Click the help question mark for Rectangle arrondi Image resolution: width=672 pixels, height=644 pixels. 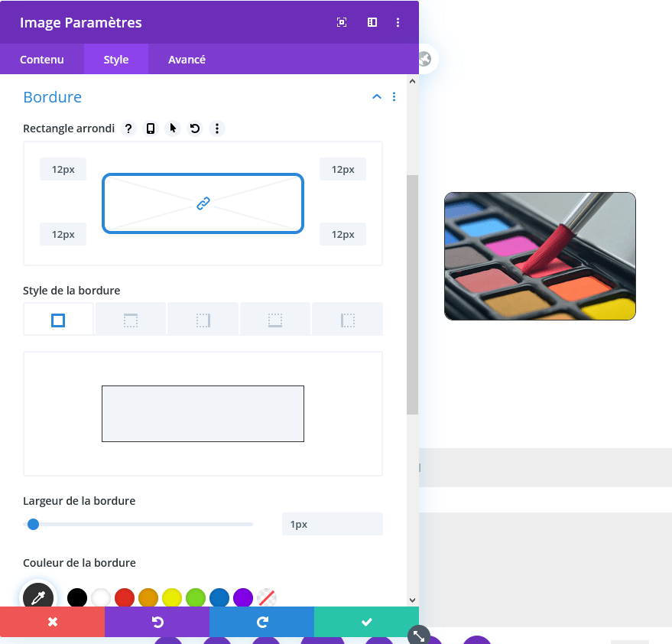[128, 128]
